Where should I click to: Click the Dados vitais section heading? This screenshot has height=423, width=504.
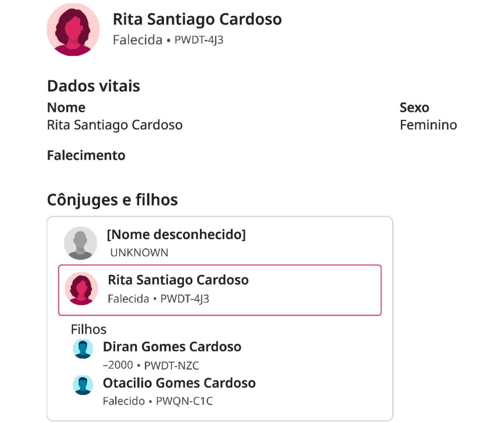pos(94,86)
